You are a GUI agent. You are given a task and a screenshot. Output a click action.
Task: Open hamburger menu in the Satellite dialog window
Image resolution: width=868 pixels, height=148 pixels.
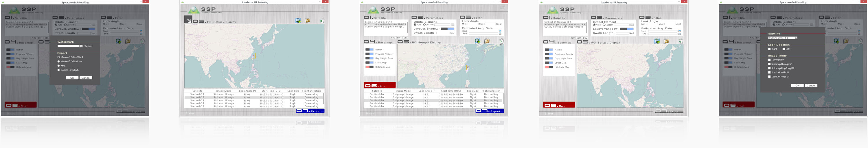860,8
